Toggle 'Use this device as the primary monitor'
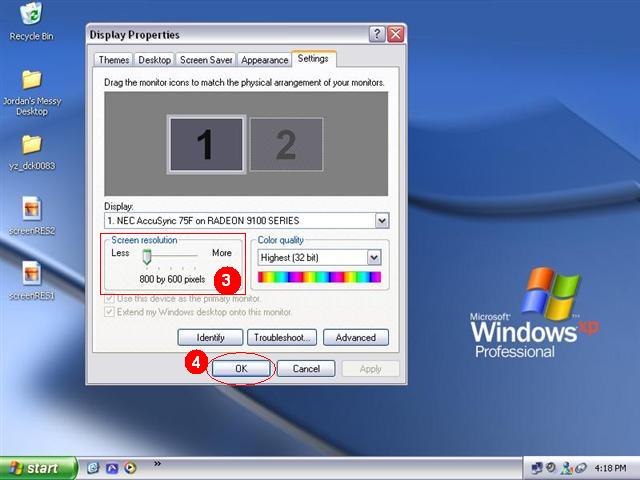The image size is (640, 480). (109, 299)
